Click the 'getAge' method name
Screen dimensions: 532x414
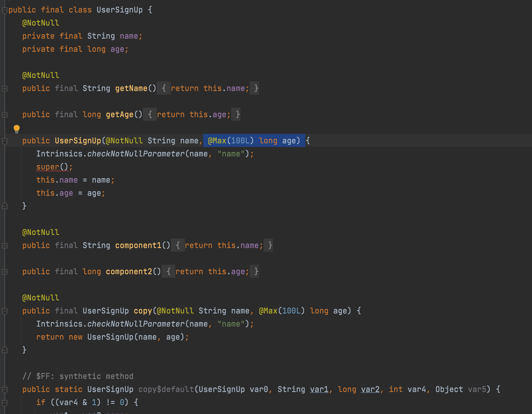pyautogui.click(x=120, y=115)
